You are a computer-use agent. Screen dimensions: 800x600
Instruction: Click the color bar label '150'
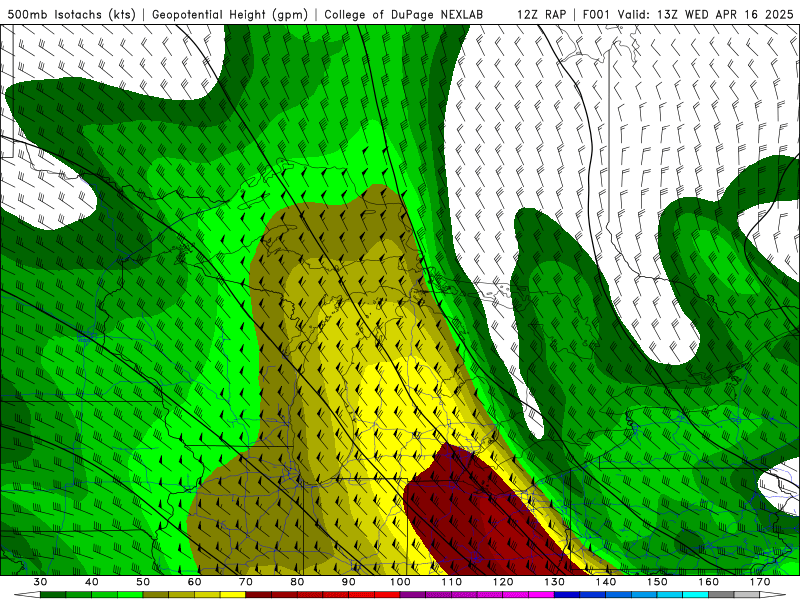click(657, 582)
